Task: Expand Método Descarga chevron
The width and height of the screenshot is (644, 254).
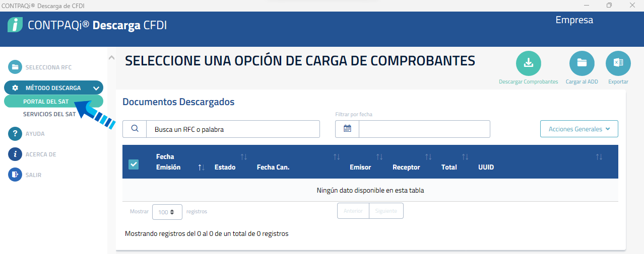Action: [x=96, y=88]
